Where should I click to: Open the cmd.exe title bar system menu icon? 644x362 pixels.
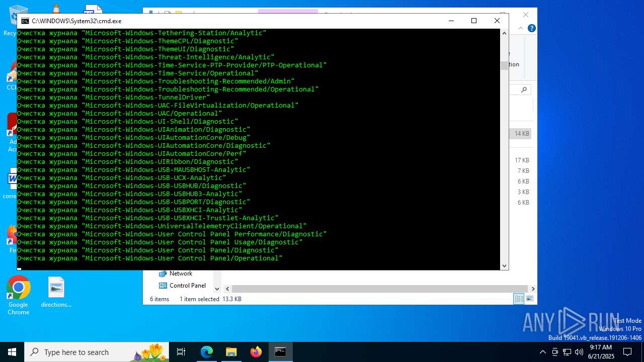tap(25, 21)
